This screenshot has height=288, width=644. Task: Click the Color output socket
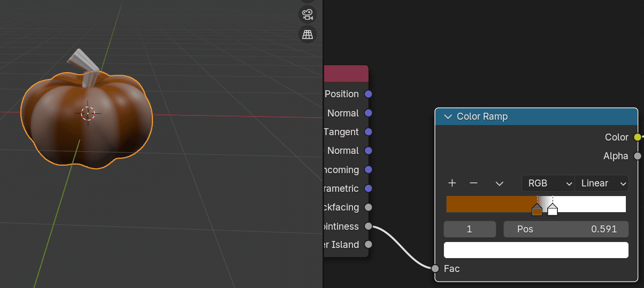637,137
